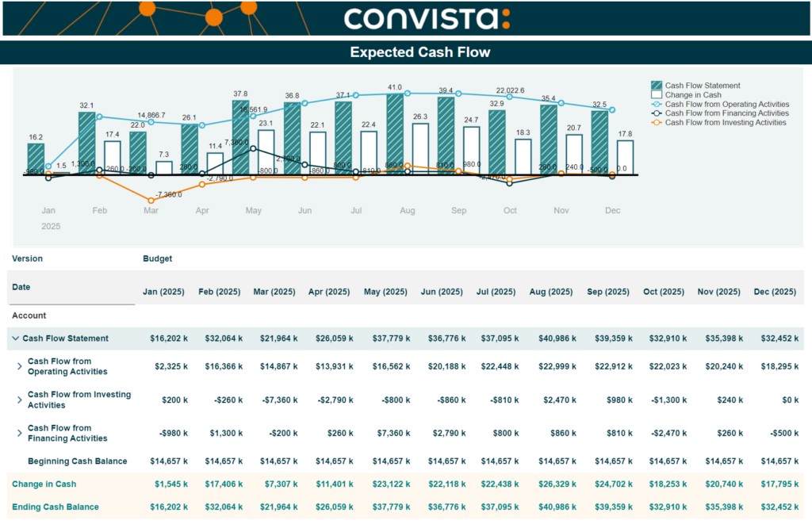The image size is (812, 528).
Task: Select the Dec (2025) column header
Action: 775,292
